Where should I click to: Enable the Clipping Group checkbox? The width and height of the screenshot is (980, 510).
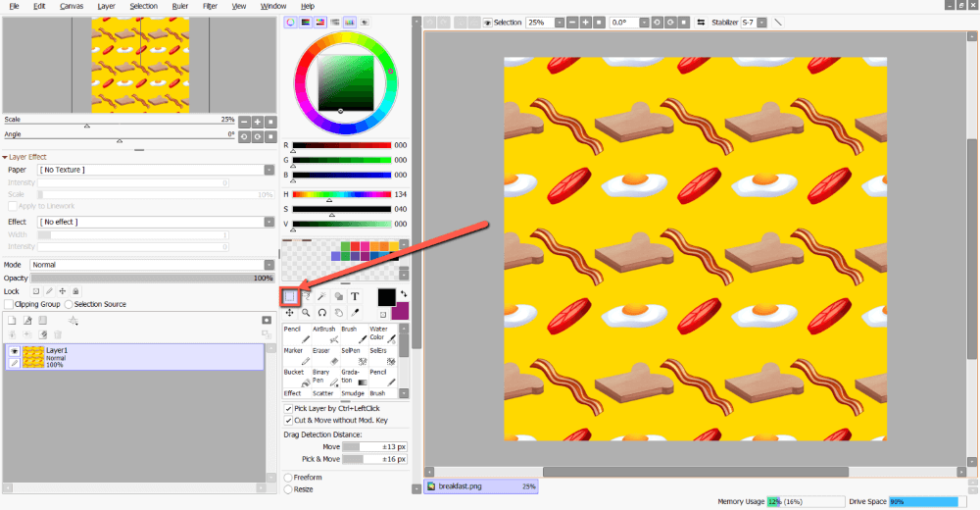coord(9,304)
